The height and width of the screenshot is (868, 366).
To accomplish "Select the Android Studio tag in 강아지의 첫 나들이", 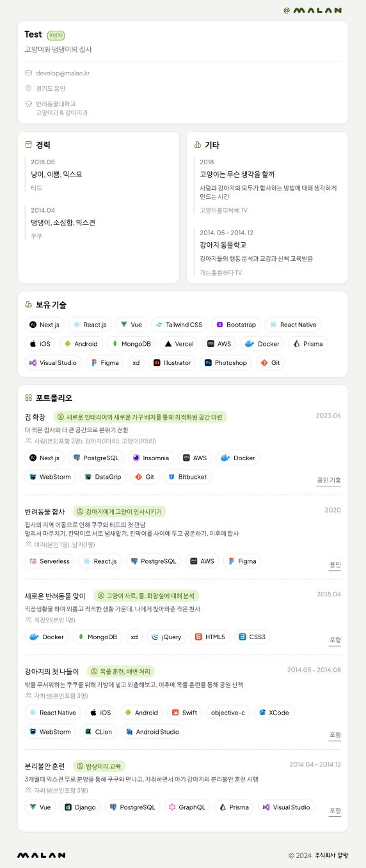I will [x=152, y=732].
